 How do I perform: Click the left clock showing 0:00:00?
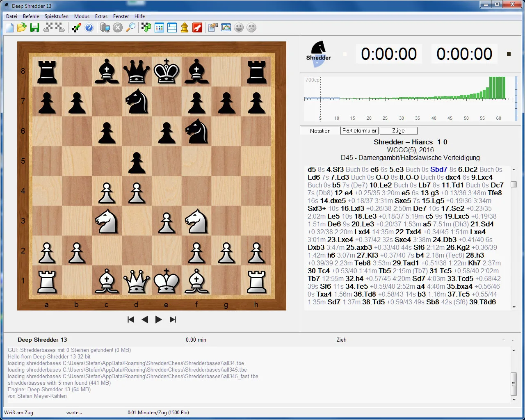point(389,54)
